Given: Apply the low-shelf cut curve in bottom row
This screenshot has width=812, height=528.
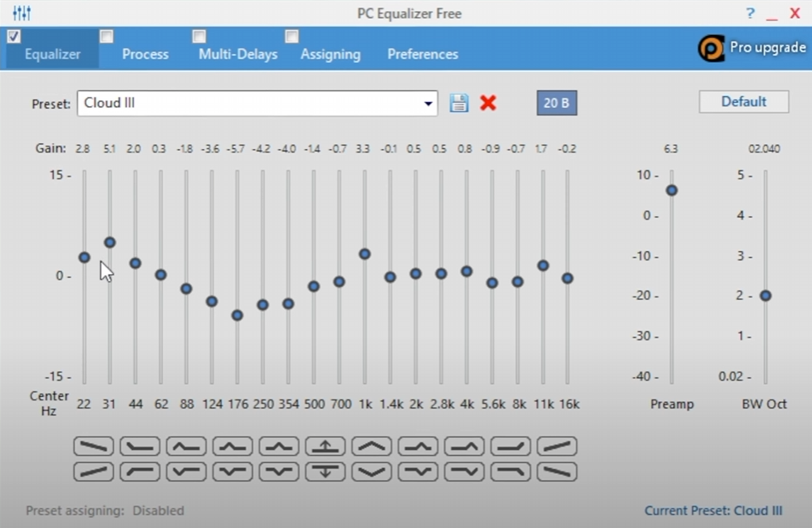Looking at the screenshot, I should tap(140, 471).
